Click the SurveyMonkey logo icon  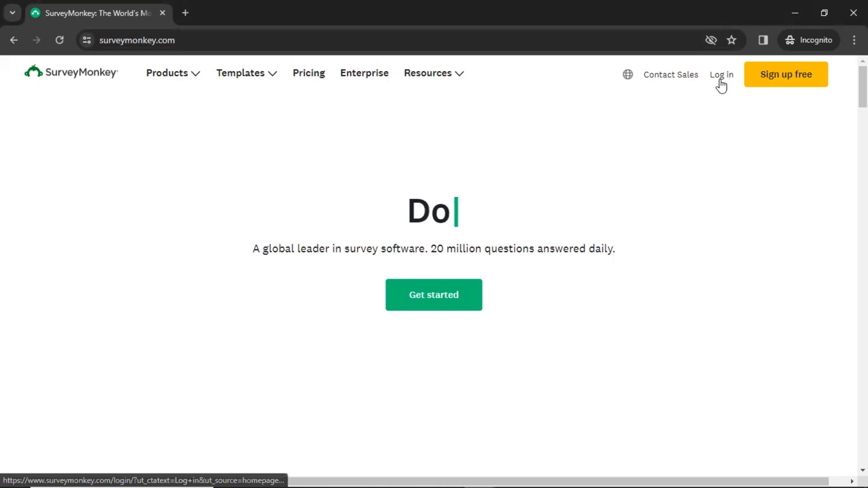(x=31, y=71)
